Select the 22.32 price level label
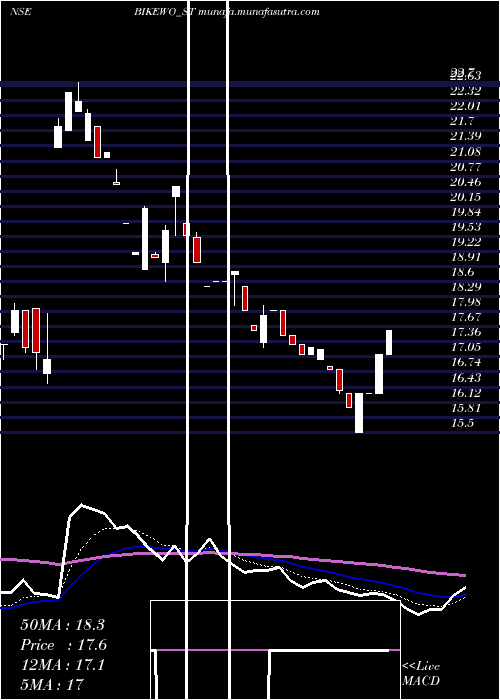This screenshot has height=700, width=500. (466, 91)
